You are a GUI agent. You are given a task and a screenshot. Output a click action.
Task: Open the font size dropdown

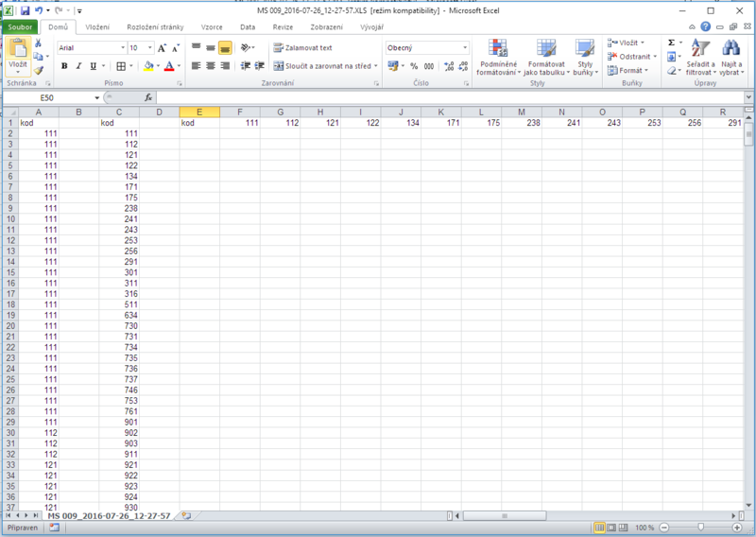(150, 48)
